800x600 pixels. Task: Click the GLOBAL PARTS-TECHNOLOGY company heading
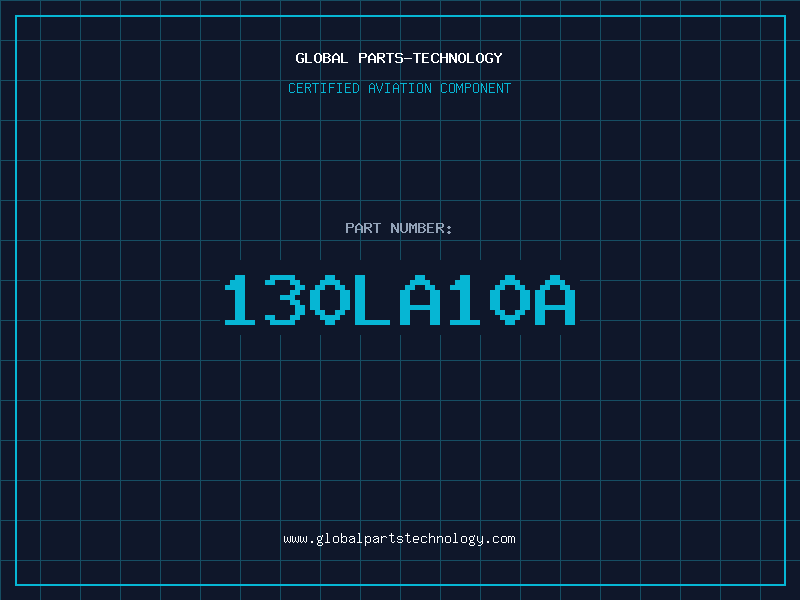click(399, 58)
